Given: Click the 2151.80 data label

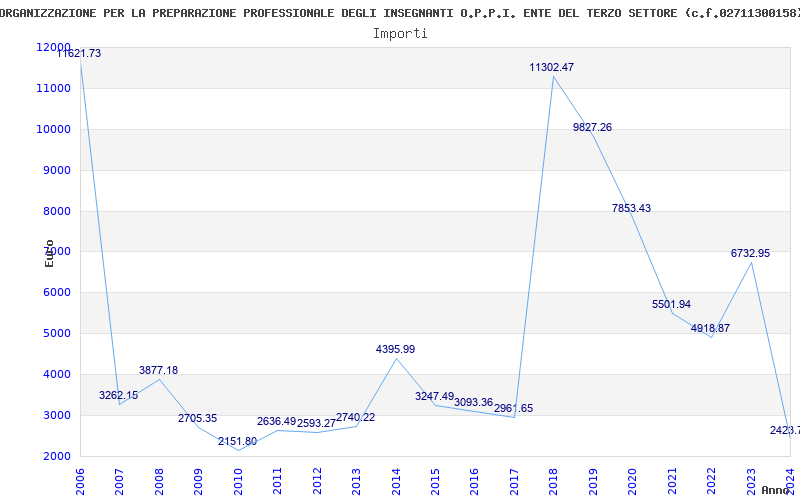Looking at the screenshot, I should point(237,442).
